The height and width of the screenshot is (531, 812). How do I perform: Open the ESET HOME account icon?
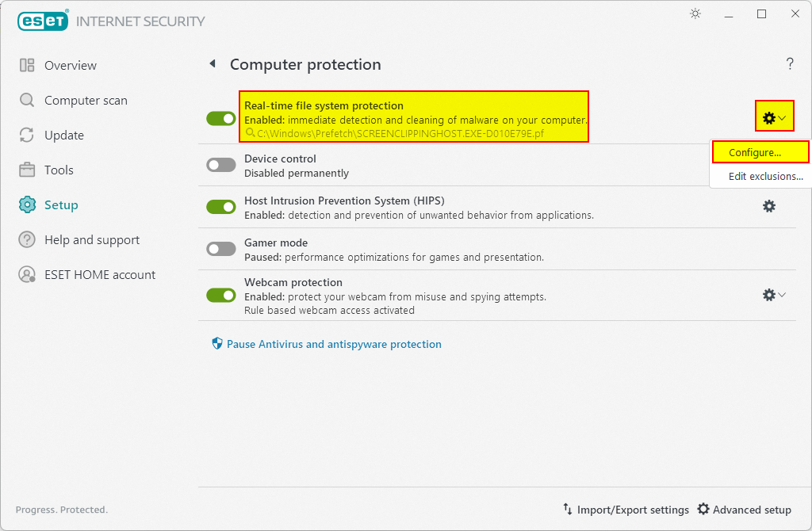coord(27,275)
